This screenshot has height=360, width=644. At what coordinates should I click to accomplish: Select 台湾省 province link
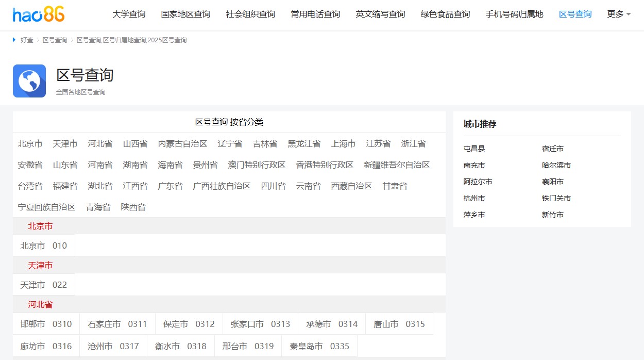pos(30,186)
